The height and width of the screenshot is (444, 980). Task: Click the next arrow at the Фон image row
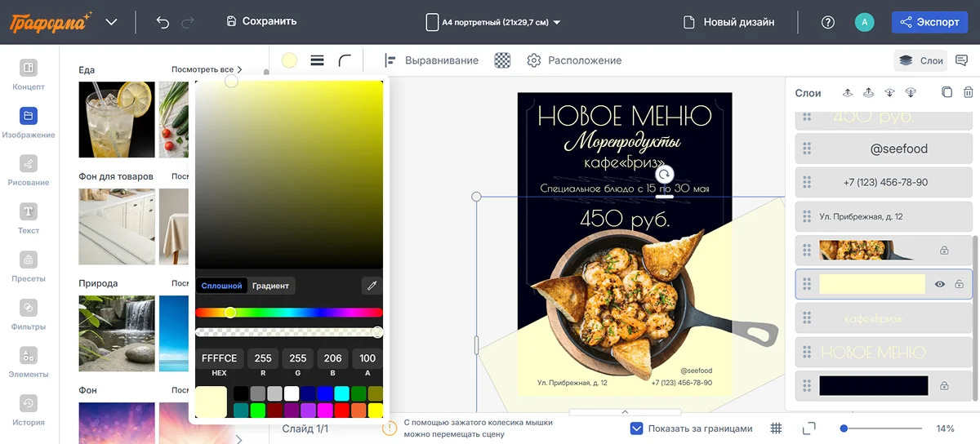[x=238, y=439]
